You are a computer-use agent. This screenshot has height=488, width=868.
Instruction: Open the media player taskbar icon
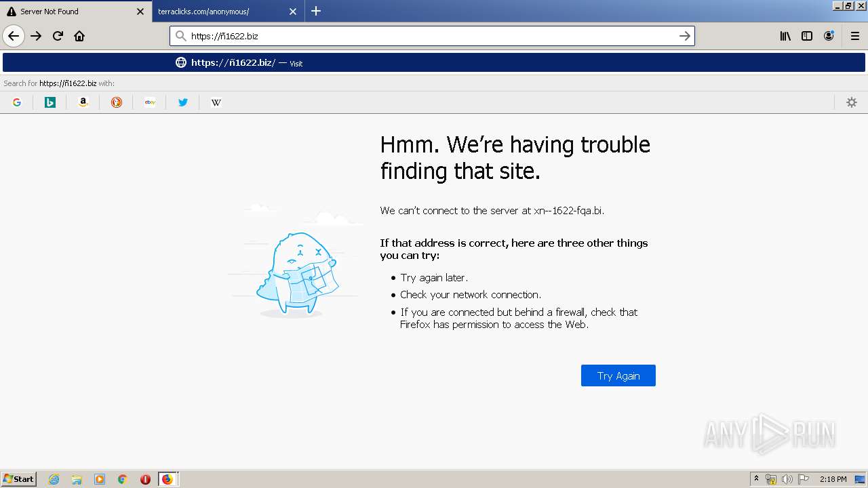pyautogui.click(x=100, y=479)
